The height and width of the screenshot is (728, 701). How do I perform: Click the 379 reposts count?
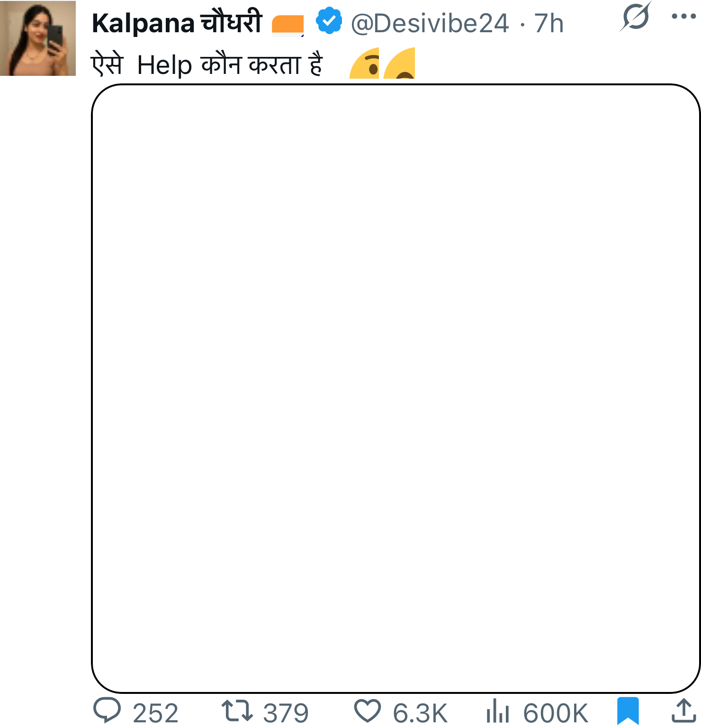click(x=286, y=713)
